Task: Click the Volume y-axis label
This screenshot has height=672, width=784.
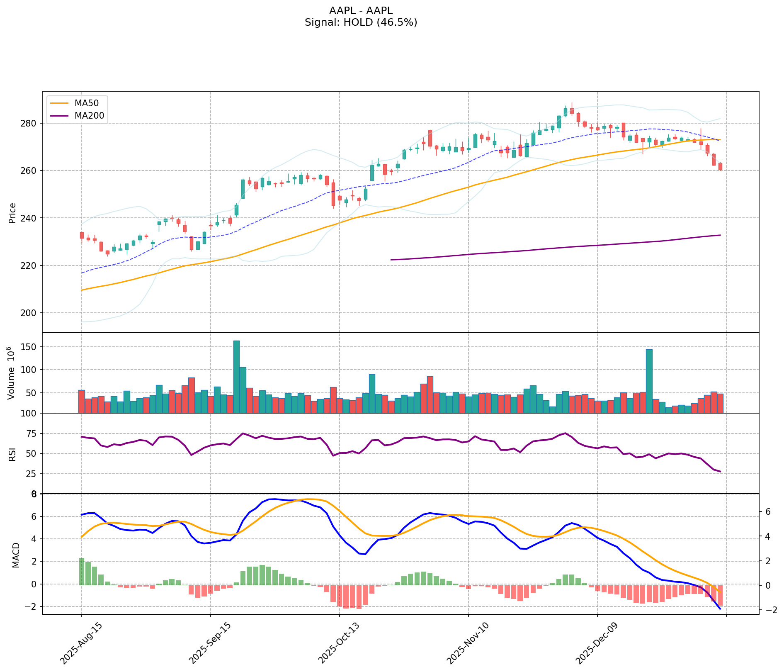Action: [x=12, y=373]
